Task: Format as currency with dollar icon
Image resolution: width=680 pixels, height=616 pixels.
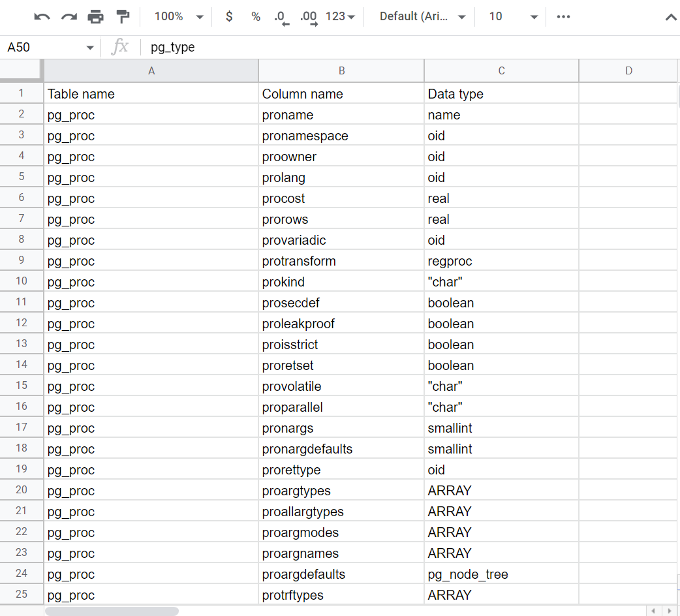Action: [229, 17]
